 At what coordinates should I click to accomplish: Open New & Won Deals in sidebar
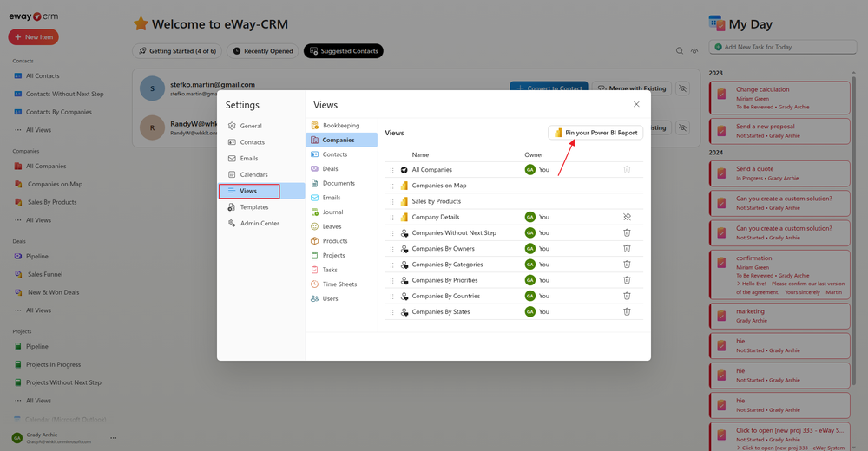[x=53, y=292]
